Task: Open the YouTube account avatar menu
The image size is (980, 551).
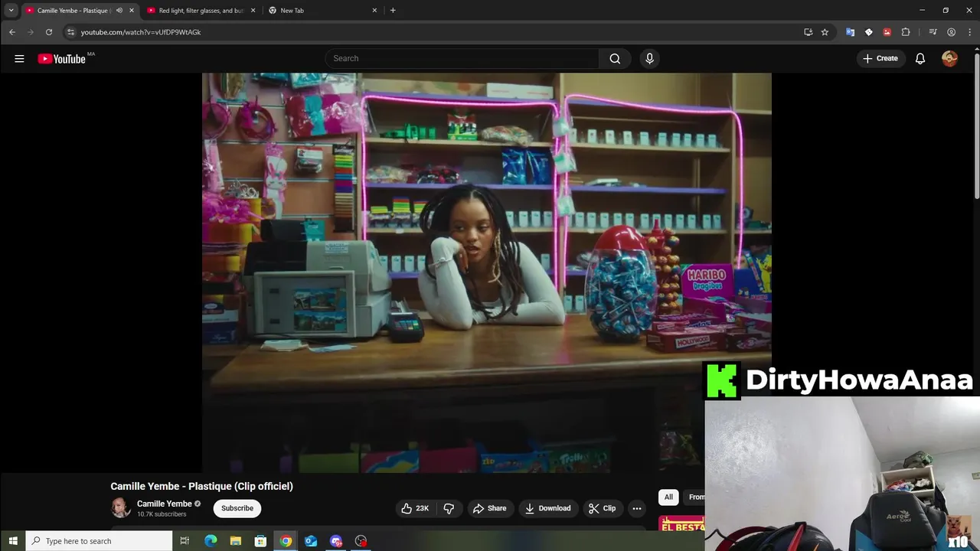Action: 949,59
